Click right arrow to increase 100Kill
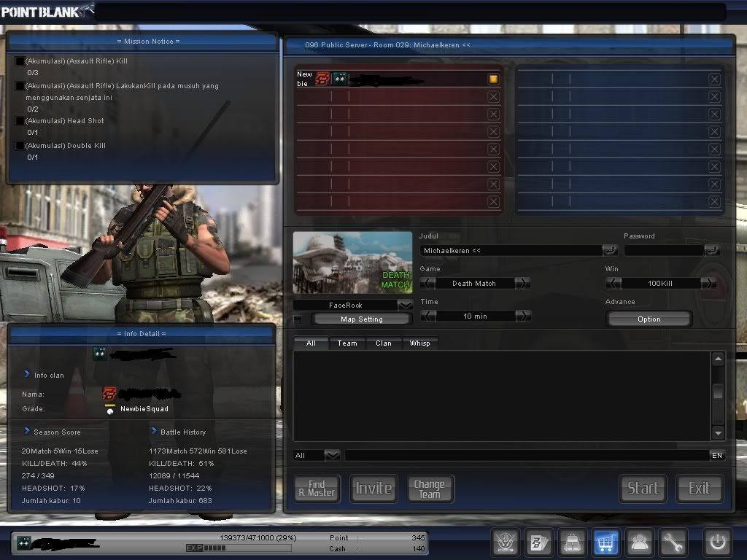This screenshot has height=560, width=747. (x=709, y=284)
